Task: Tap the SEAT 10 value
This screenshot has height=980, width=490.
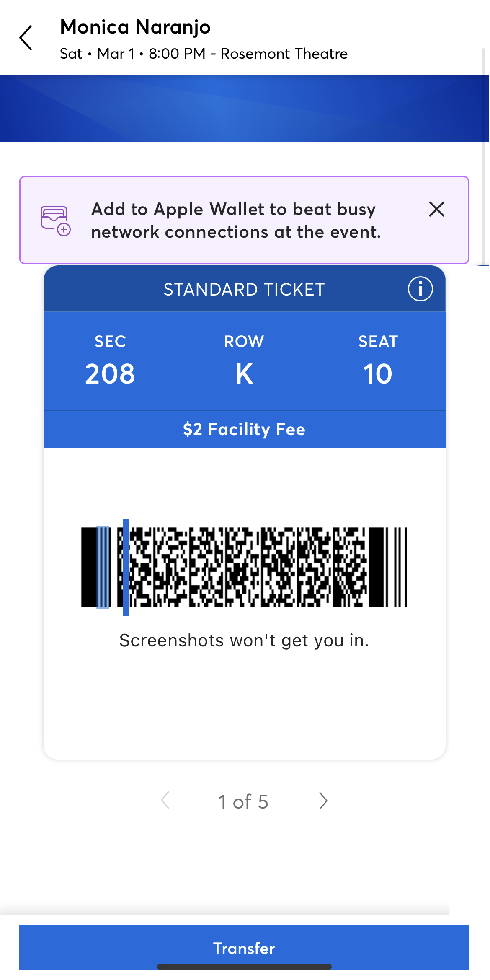Action: tap(378, 373)
